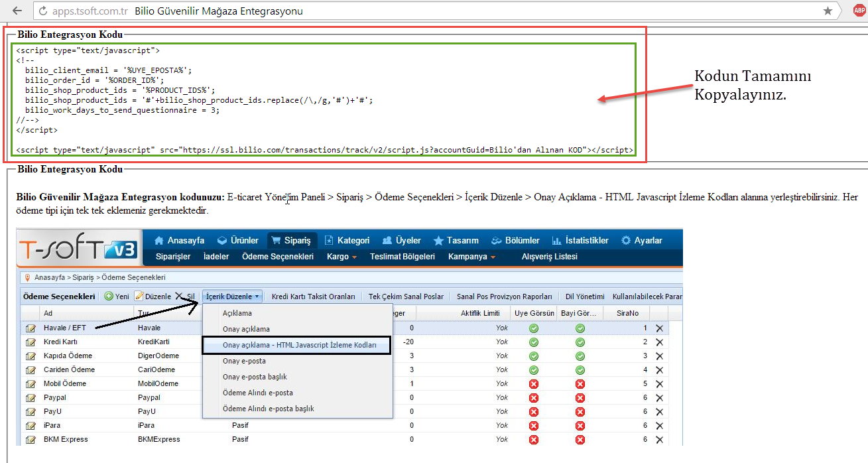Click Tek Çekim Sanal Poslar button
868x463 pixels.
pos(406,297)
